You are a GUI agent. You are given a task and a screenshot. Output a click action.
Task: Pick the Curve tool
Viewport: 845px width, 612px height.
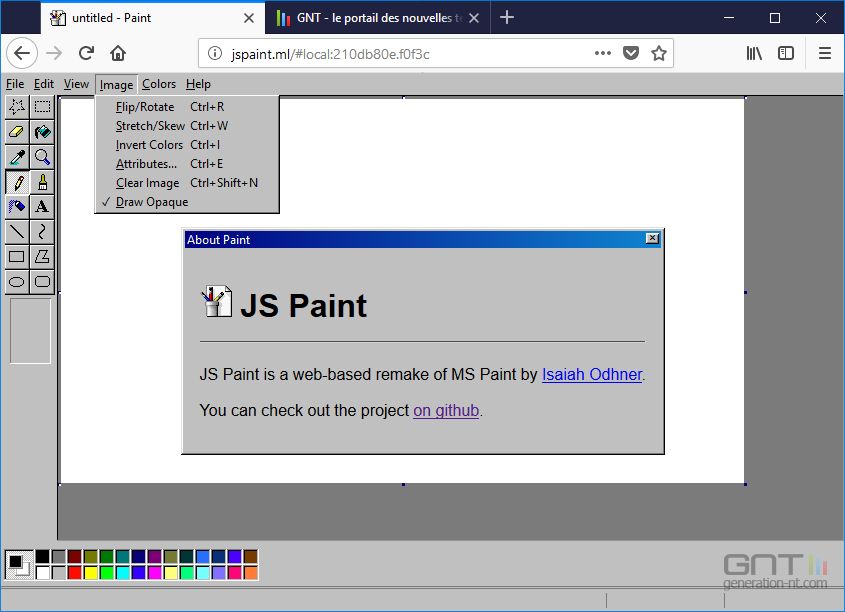[42, 232]
